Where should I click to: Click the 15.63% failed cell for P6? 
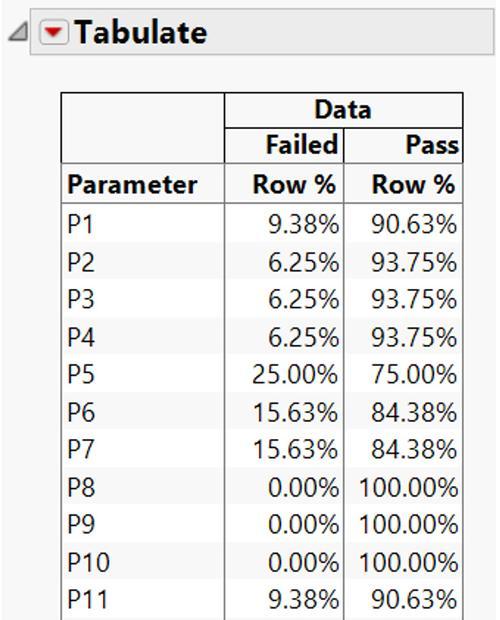295,412
